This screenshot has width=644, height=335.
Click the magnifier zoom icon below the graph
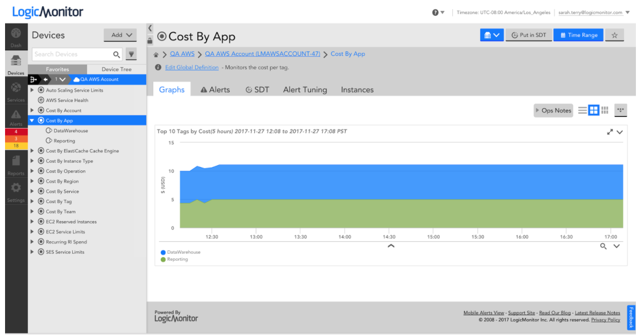(603, 246)
